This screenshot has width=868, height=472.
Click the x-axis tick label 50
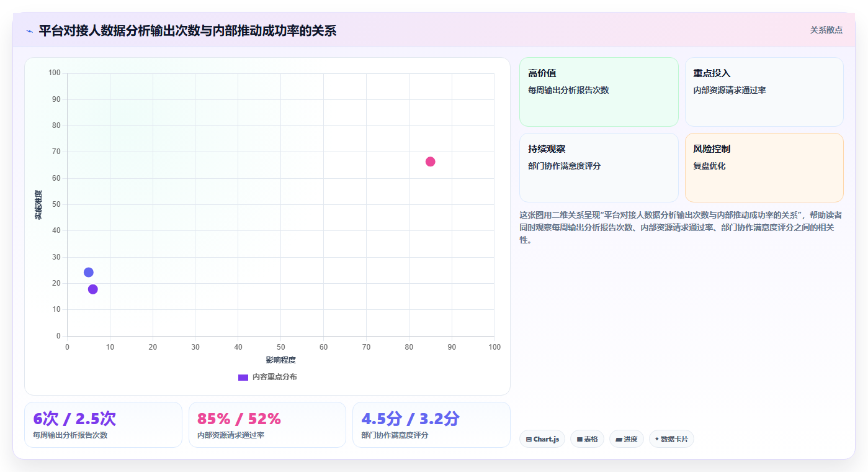pyautogui.click(x=281, y=347)
